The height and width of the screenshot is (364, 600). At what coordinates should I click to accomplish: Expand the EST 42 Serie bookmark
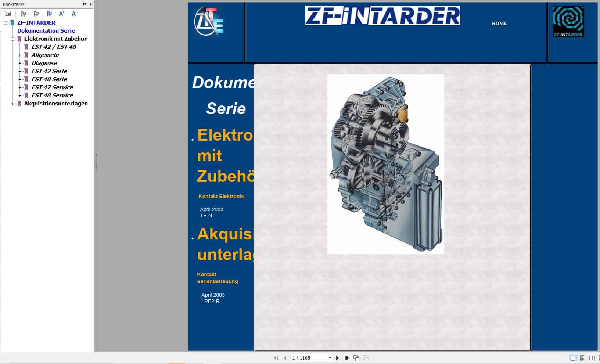point(20,71)
